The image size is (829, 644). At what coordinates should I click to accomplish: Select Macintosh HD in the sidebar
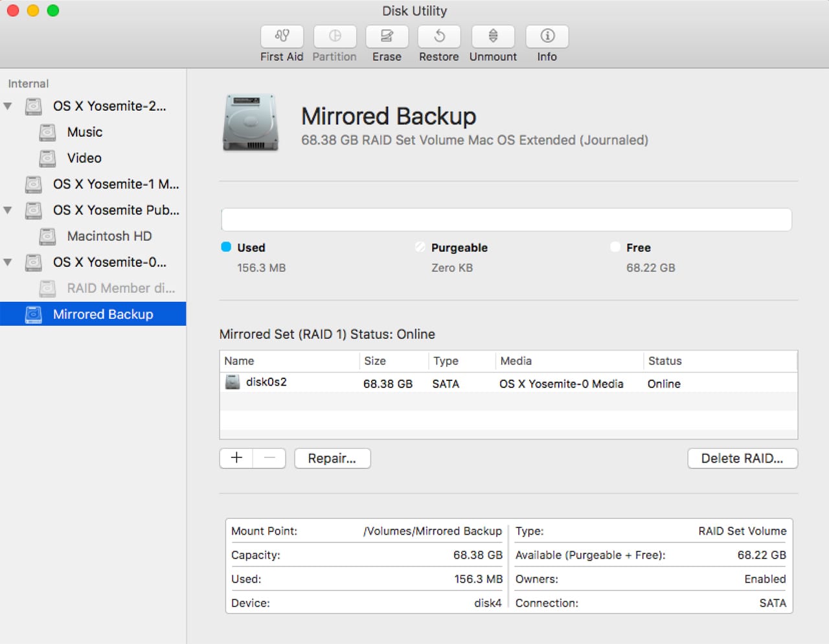[x=109, y=236]
